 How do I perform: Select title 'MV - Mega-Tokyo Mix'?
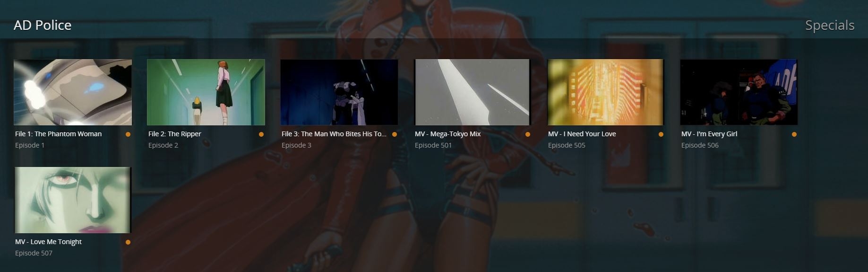point(448,134)
